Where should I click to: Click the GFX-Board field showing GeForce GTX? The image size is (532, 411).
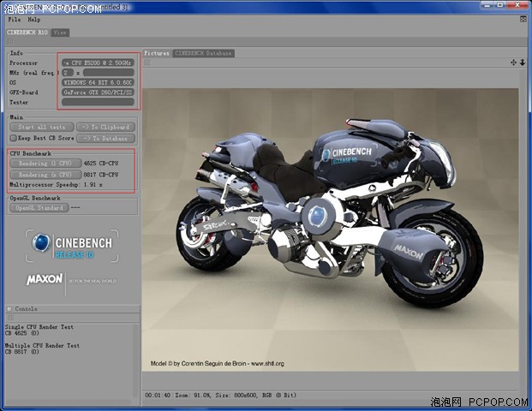click(x=98, y=92)
